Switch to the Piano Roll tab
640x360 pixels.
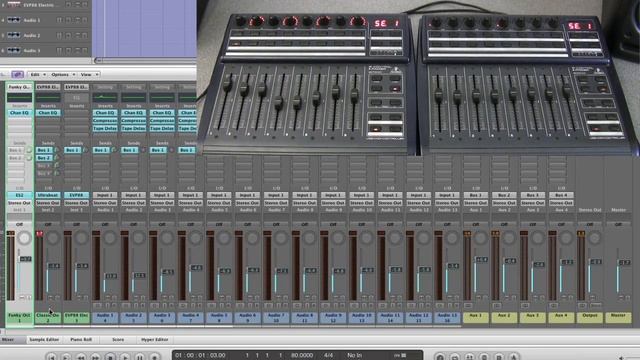[x=81, y=340]
